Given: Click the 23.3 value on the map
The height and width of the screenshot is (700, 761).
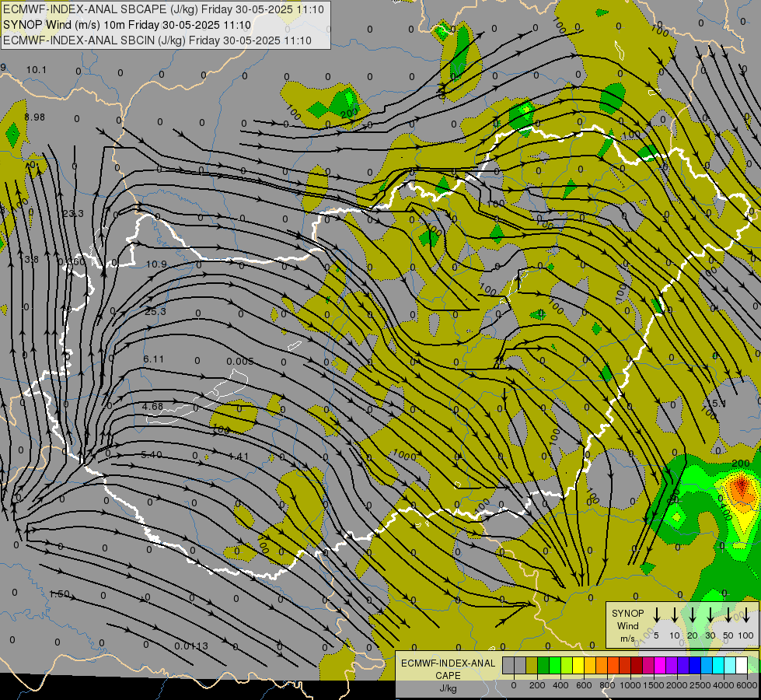Looking at the screenshot, I should (73, 213).
